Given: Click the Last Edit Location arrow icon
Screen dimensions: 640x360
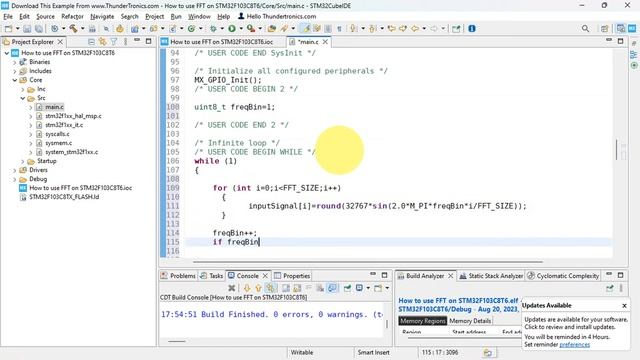Looking at the screenshot, I should [391, 29].
